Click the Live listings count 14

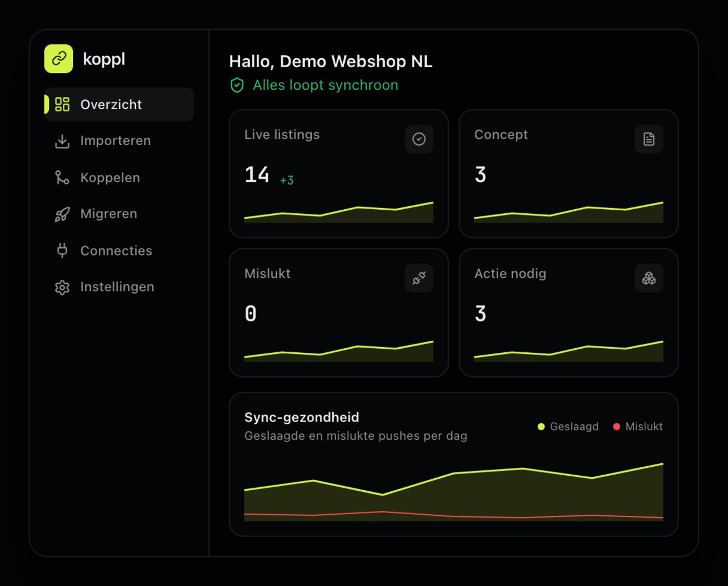pyautogui.click(x=257, y=175)
